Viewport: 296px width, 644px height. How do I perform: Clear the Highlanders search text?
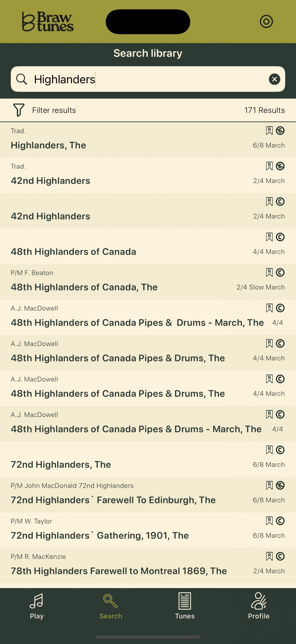click(x=274, y=79)
